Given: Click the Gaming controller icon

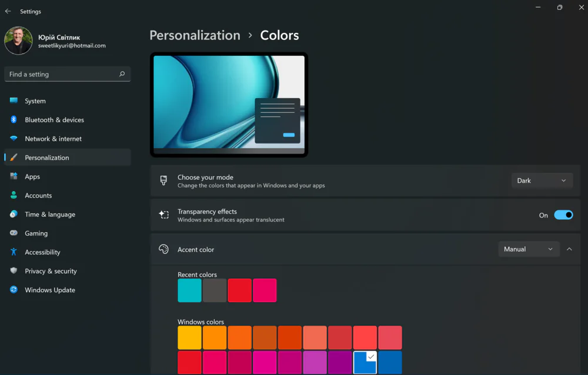Looking at the screenshot, I should click(14, 233).
